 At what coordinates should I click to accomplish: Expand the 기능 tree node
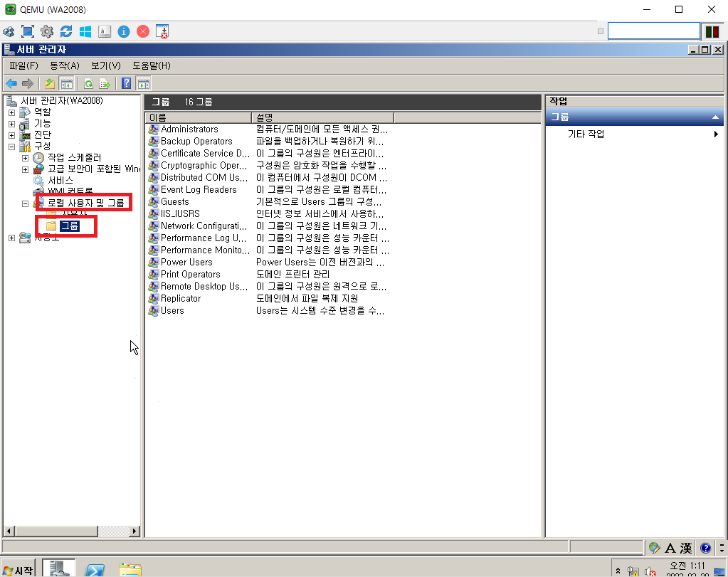tap(12, 124)
